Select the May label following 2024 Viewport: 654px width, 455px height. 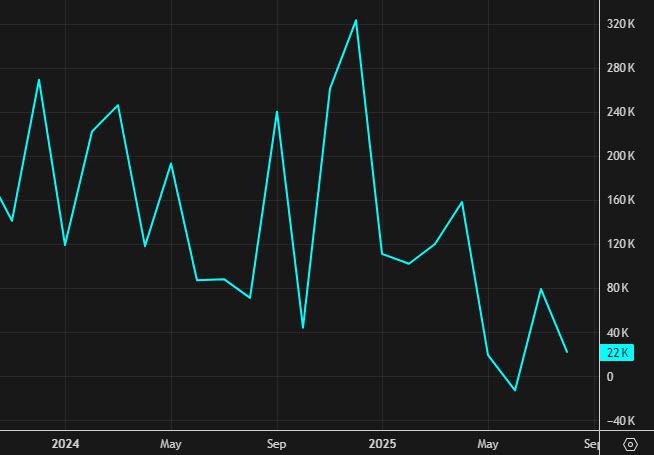click(x=171, y=443)
